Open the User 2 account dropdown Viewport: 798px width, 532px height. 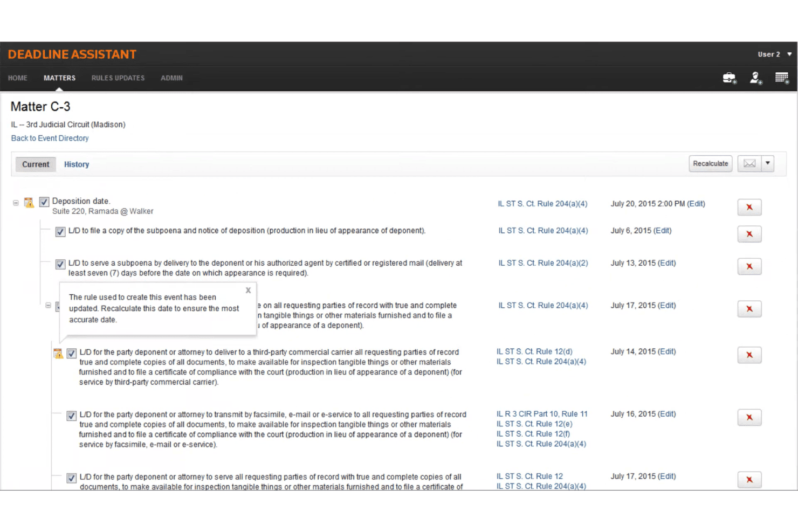click(x=775, y=54)
